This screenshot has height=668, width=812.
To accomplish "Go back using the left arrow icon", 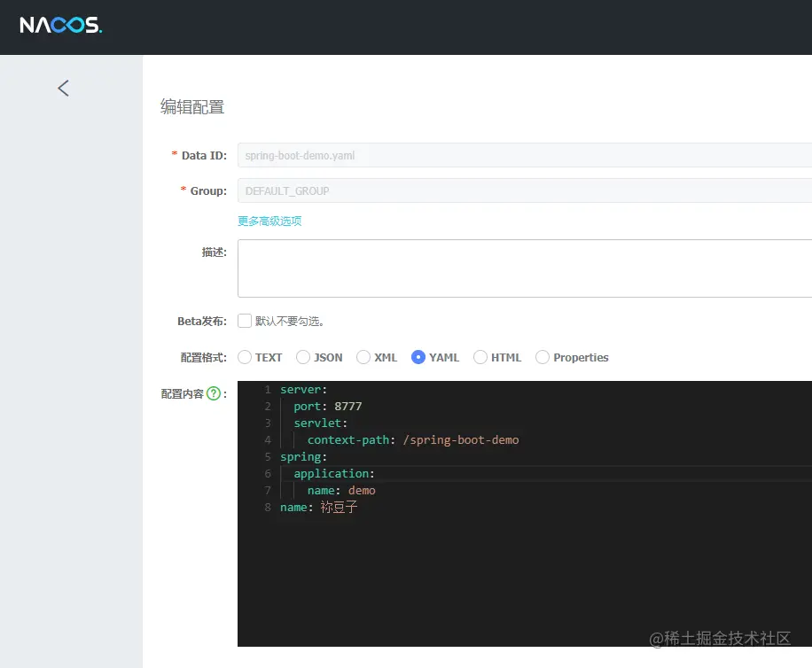I will [63, 88].
